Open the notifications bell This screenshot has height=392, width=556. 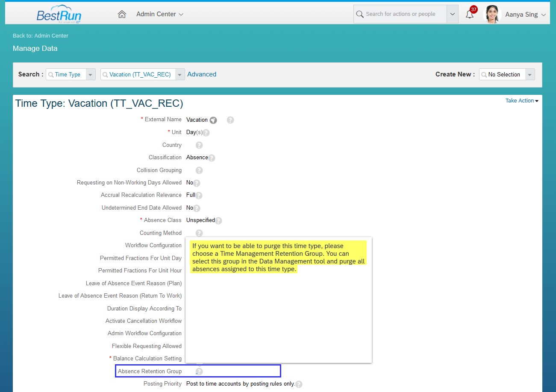470,14
